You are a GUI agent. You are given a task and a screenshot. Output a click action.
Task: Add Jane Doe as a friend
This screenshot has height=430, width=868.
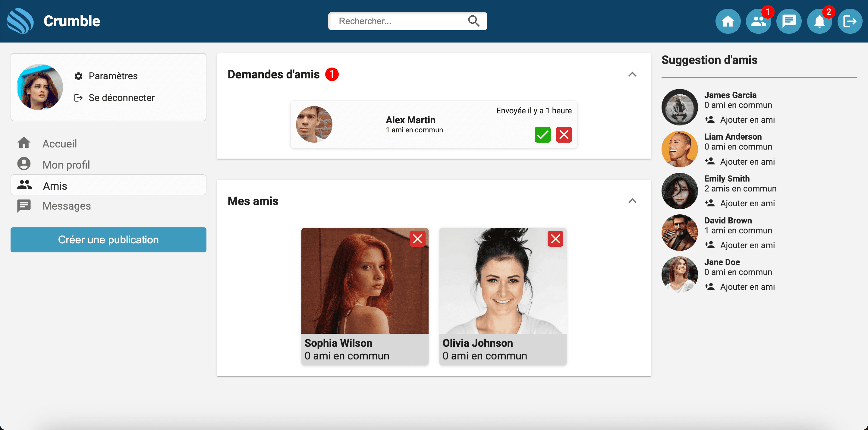747,287
